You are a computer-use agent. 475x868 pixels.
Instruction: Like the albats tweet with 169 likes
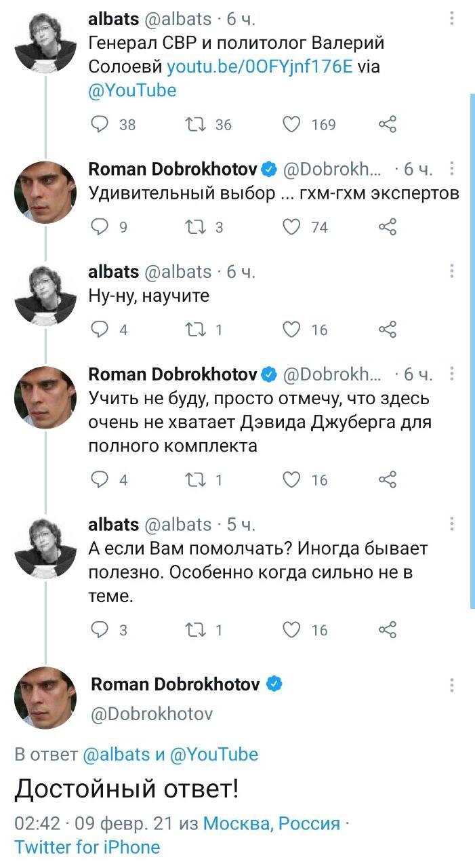coord(291,124)
